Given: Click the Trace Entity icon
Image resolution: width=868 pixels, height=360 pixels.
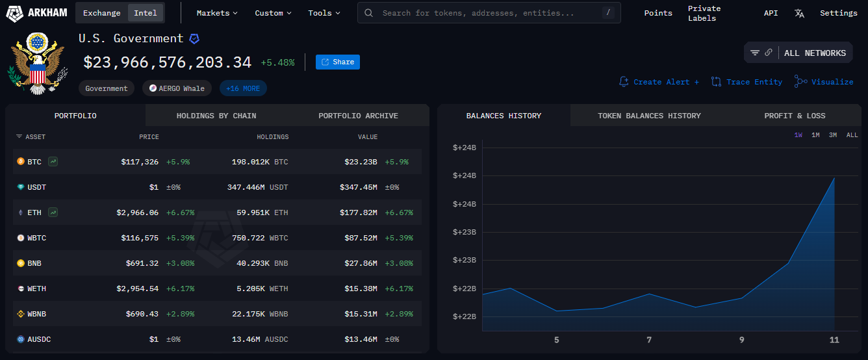Looking at the screenshot, I should pos(717,82).
